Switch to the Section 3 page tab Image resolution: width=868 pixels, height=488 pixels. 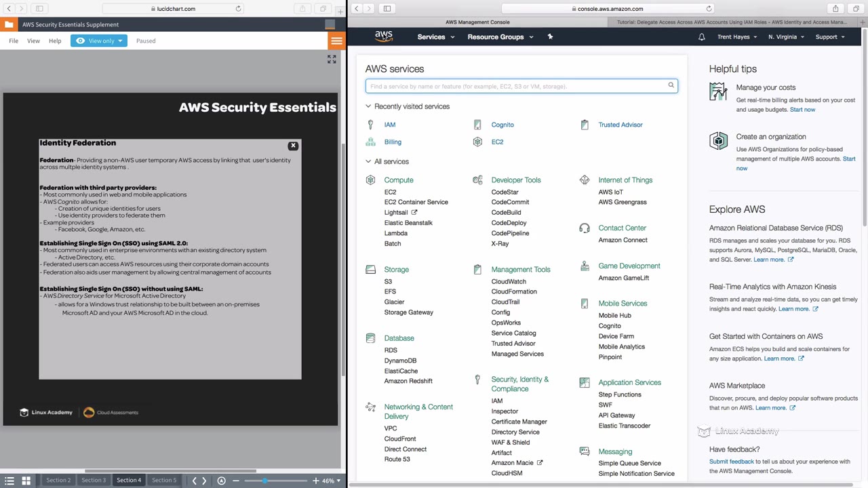94,481
